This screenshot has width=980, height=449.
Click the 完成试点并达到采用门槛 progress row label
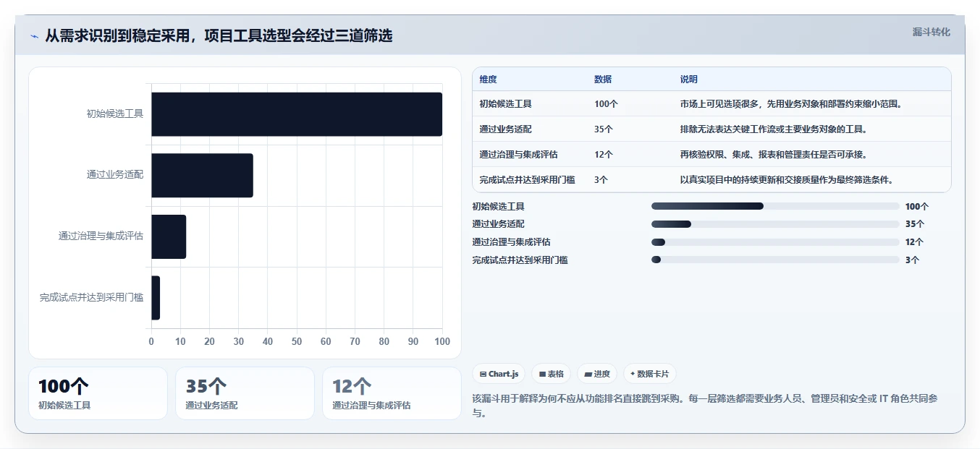pos(520,260)
